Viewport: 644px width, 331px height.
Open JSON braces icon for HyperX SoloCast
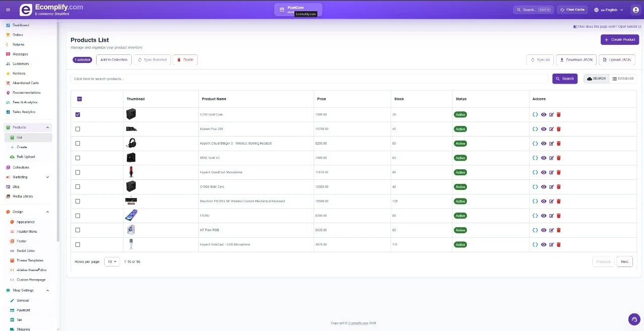pyautogui.click(x=535, y=244)
